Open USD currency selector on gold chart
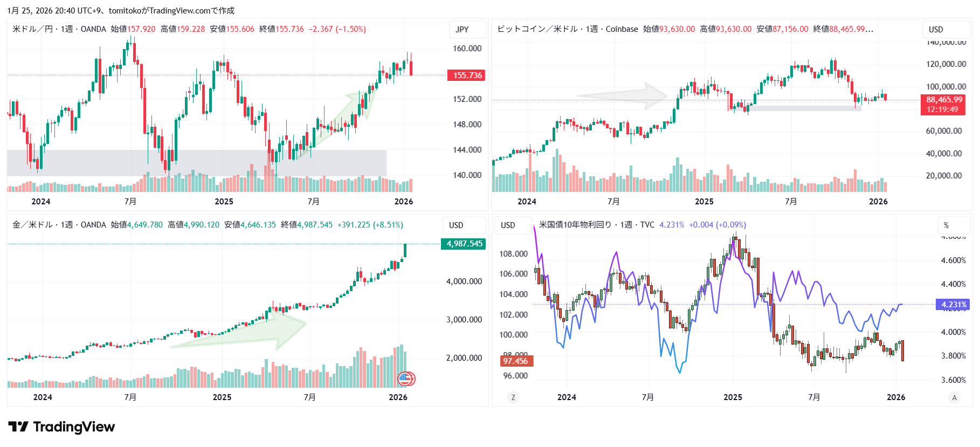 (456, 225)
